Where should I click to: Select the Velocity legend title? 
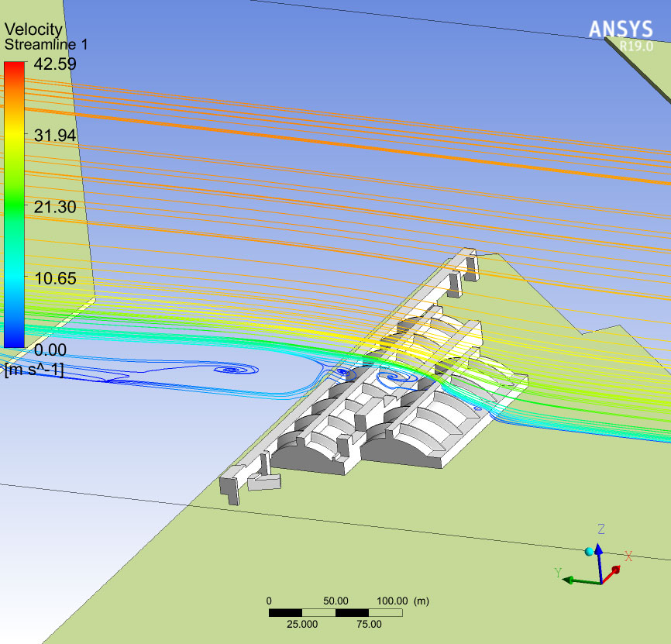[x=33, y=29]
